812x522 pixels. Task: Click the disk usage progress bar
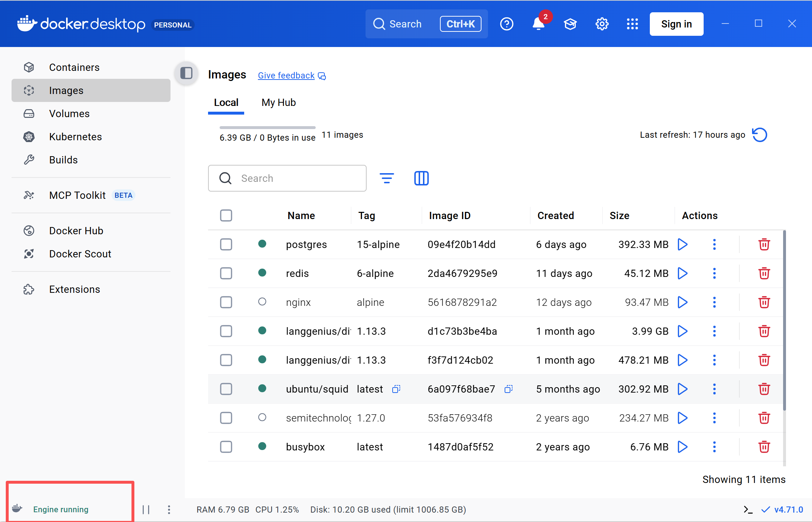pyautogui.click(x=267, y=128)
